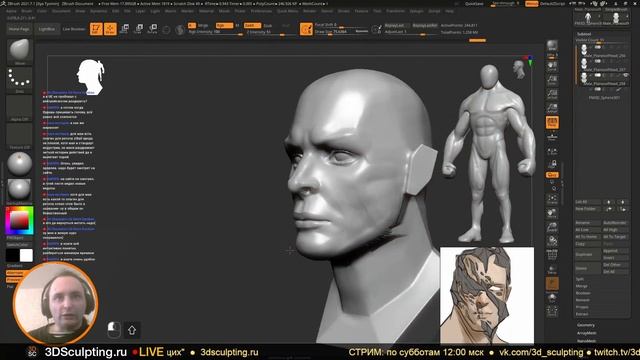Open the Material menu

pos(206,11)
